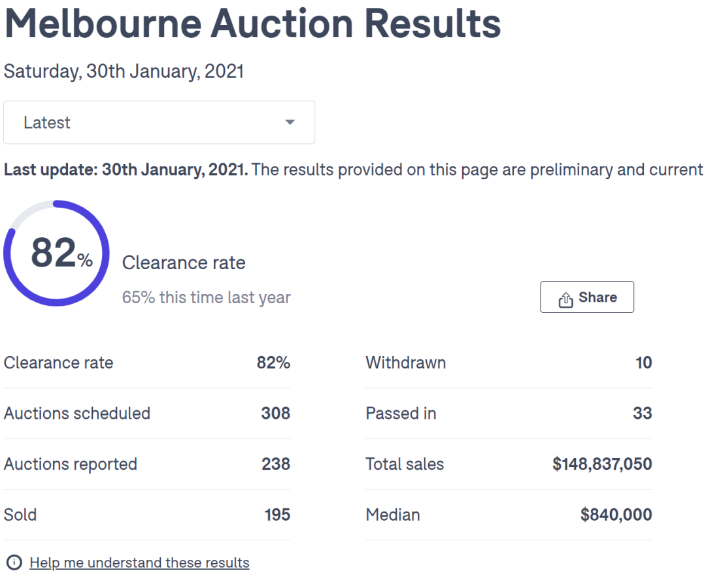Click the Clearance rate label beside gauge
This screenshot has height=588, width=706.
tap(184, 263)
